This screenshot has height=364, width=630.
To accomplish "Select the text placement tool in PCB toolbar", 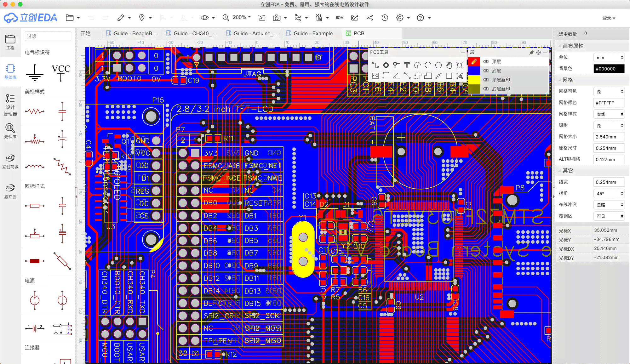I will point(407,65).
